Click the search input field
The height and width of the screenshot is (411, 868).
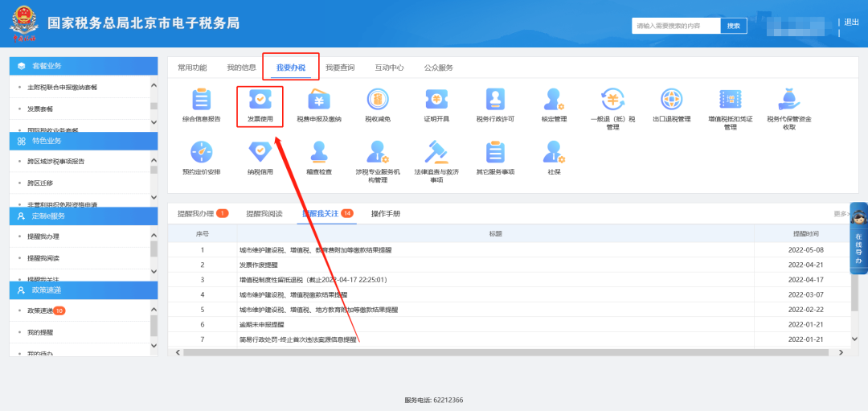pos(675,26)
